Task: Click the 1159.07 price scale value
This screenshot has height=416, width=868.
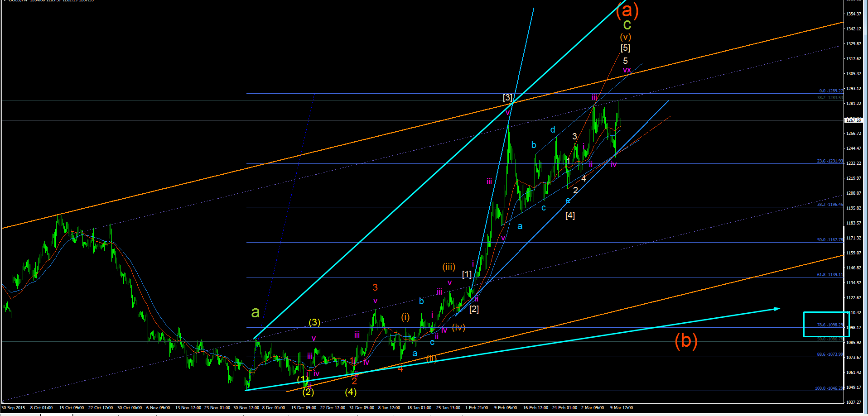Action: click(x=854, y=253)
